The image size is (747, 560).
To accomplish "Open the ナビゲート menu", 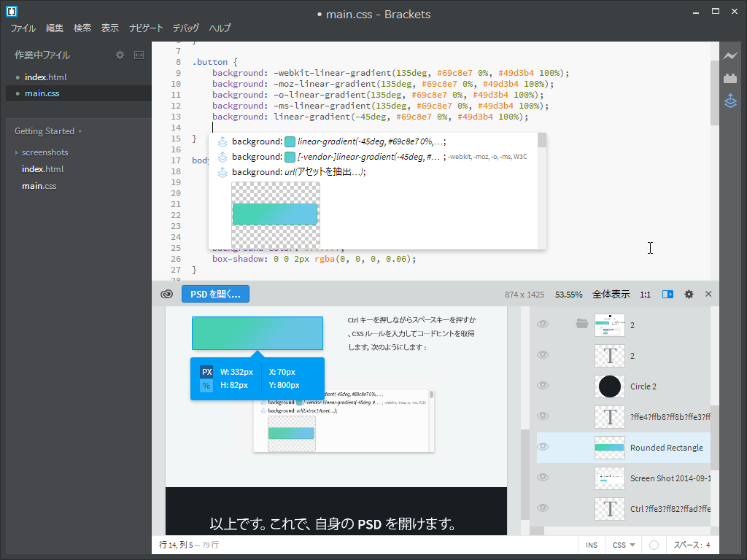I will coord(145,28).
